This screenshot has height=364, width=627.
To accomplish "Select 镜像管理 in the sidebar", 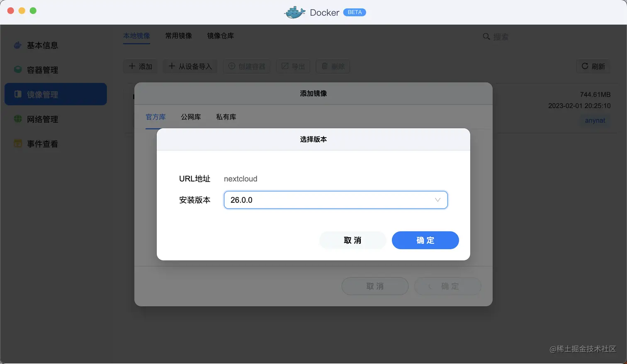I will [x=56, y=94].
